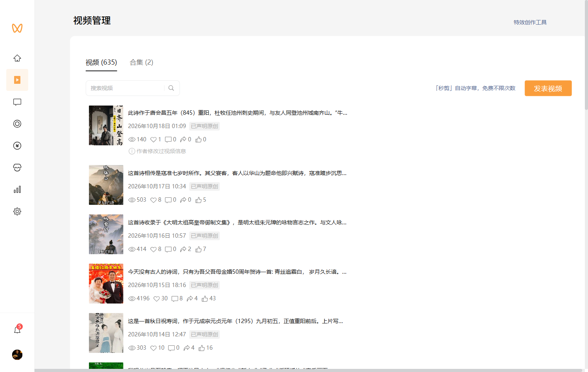
Task: Click info icon beside 作者修改过视频信息
Action: click(x=132, y=151)
